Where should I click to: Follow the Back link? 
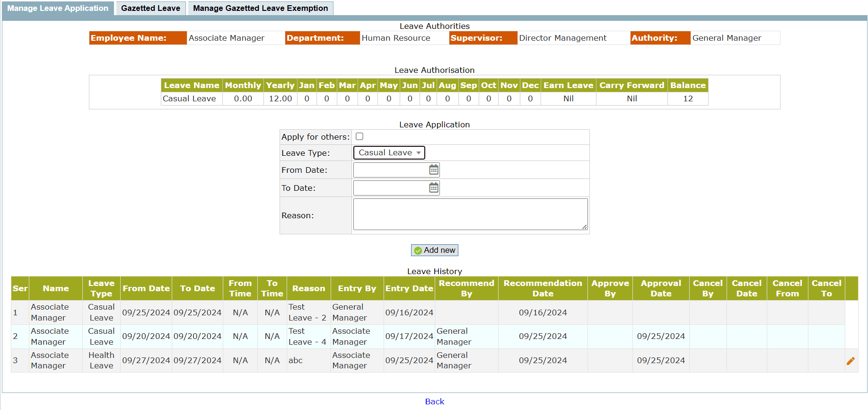pyautogui.click(x=434, y=401)
